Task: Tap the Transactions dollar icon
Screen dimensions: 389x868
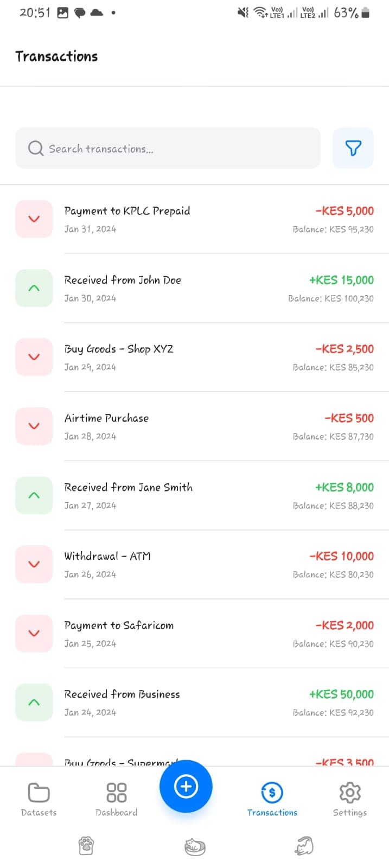Action: [272, 792]
